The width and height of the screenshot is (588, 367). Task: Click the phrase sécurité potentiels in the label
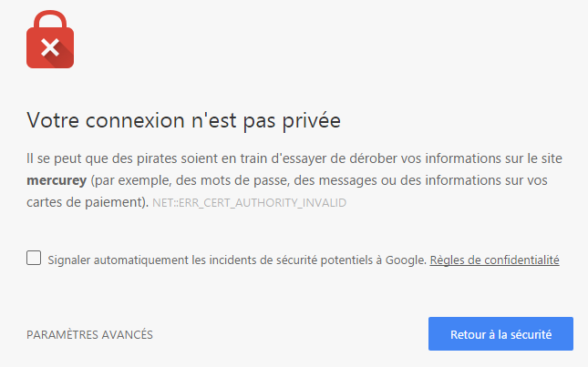pos(324,260)
